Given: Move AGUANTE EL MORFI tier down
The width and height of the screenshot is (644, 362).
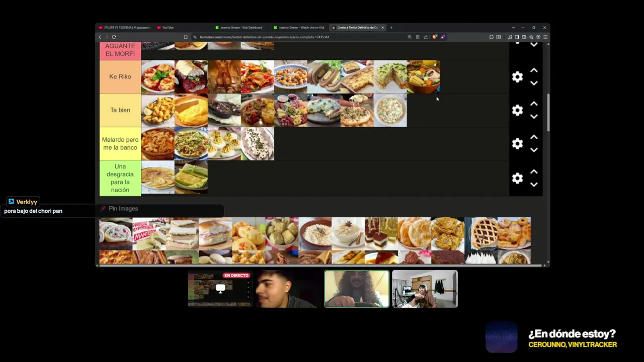Looking at the screenshot, I should pos(534,45).
